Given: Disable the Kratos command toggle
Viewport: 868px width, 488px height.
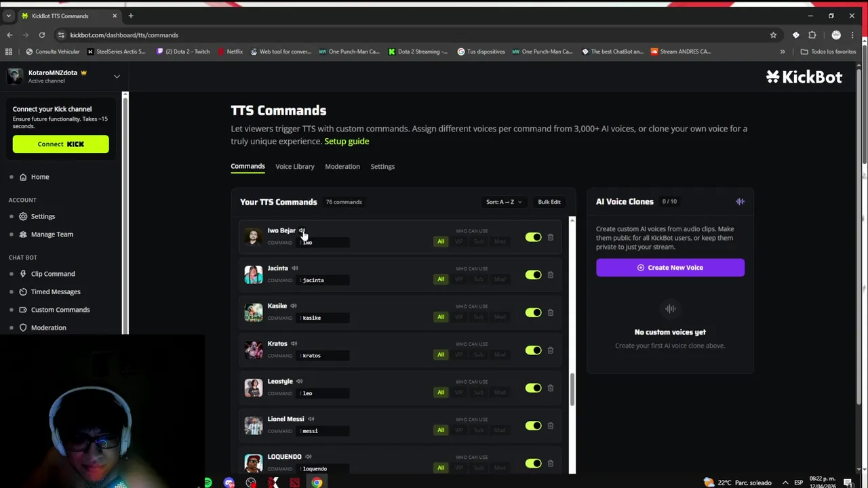Looking at the screenshot, I should coord(533,350).
